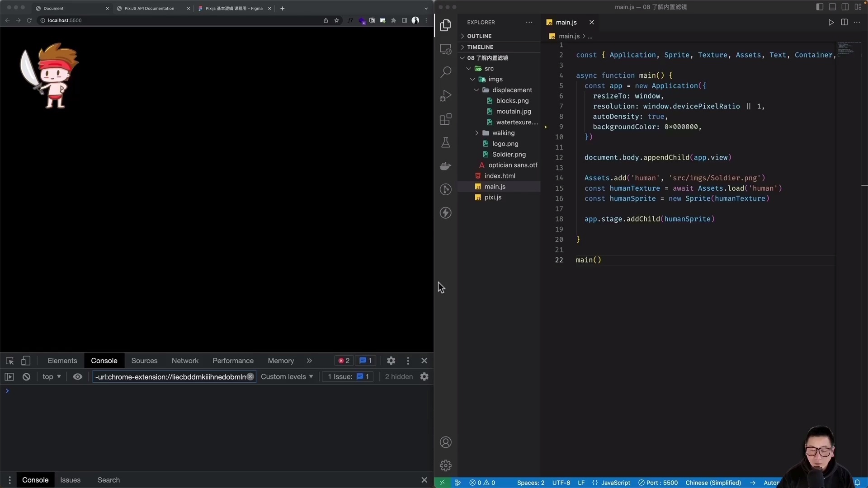Switch to the PixiJS API Documentation browser tab
Image resolution: width=868 pixels, height=488 pixels.
tap(149, 8)
